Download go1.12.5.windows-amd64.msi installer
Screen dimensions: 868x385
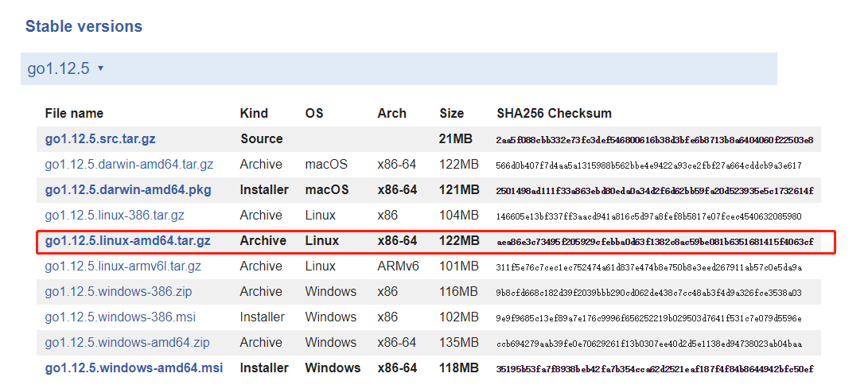(134, 367)
